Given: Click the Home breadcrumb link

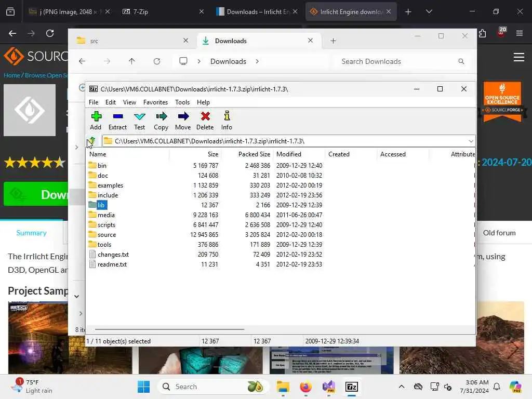Looking at the screenshot, I should pyautogui.click(x=12, y=75).
